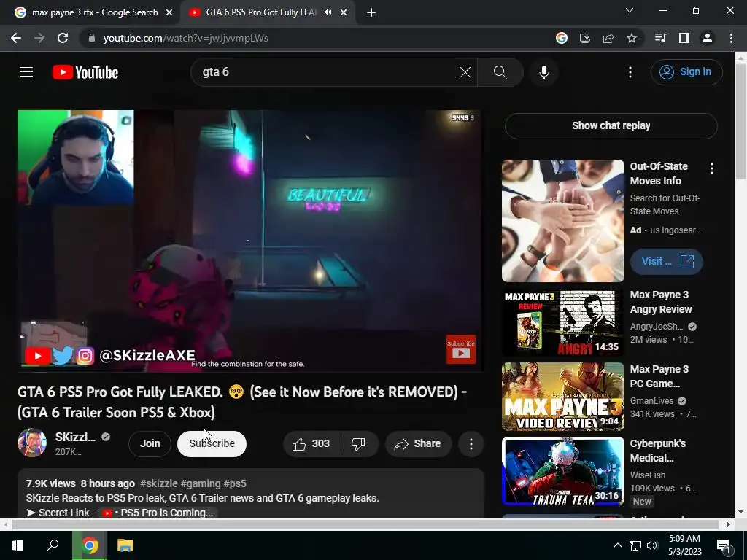
Task: Click the Visit ad button
Action: pyautogui.click(x=667, y=262)
